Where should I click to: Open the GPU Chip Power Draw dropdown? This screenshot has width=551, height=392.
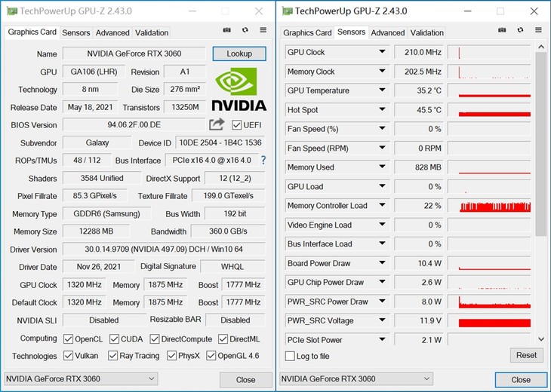382,282
